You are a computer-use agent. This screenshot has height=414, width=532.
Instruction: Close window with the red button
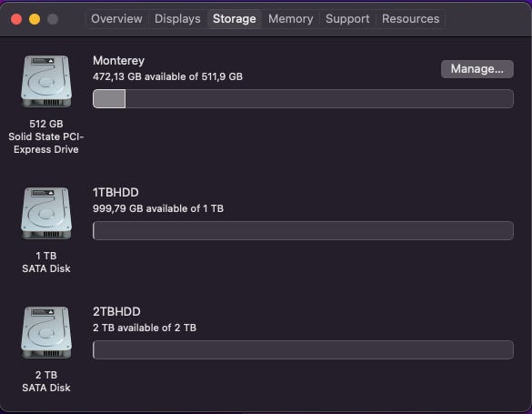point(16,19)
